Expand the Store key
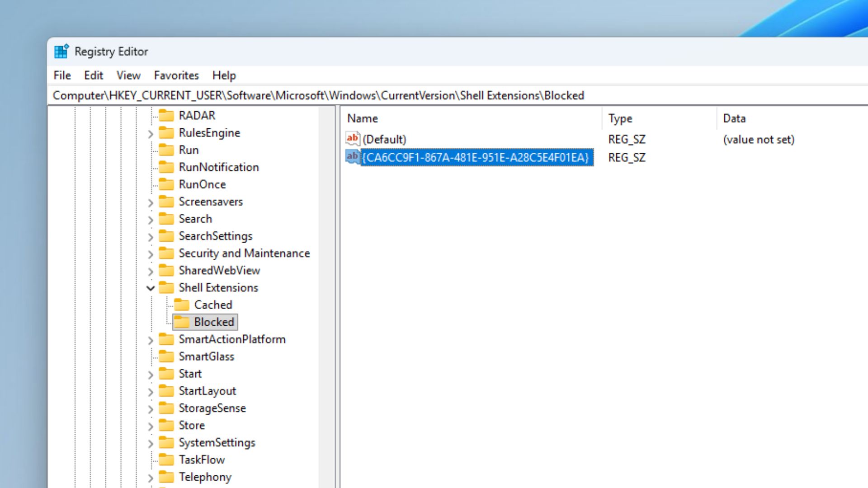 pyautogui.click(x=151, y=426)
